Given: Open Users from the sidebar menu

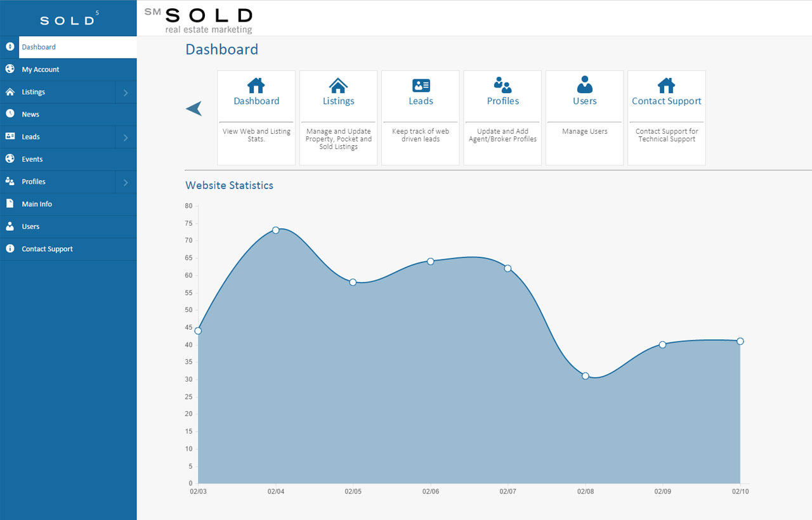Looking at the screenshot, I should [x=30, y=226].
